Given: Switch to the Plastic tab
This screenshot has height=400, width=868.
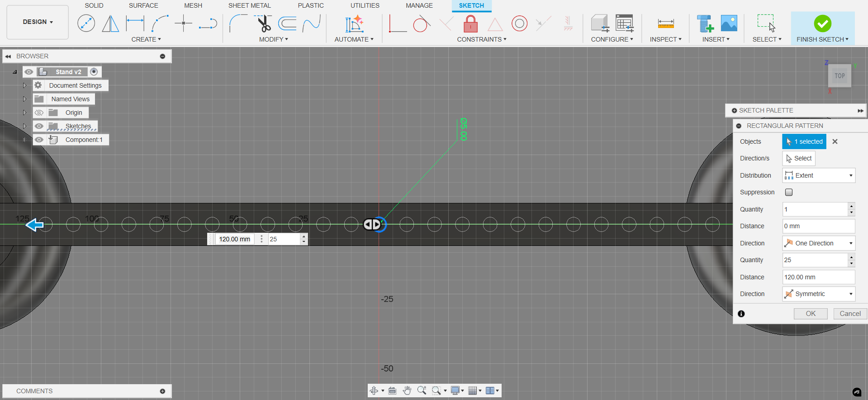Looking at the screenshot, I should [311, 5].
